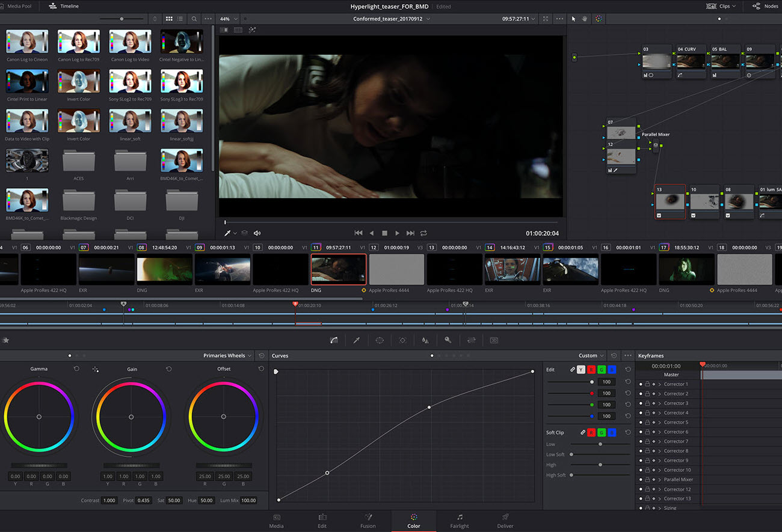782x532 pixels.
Task: Reset the Offset color wheel
Action: 260,368
